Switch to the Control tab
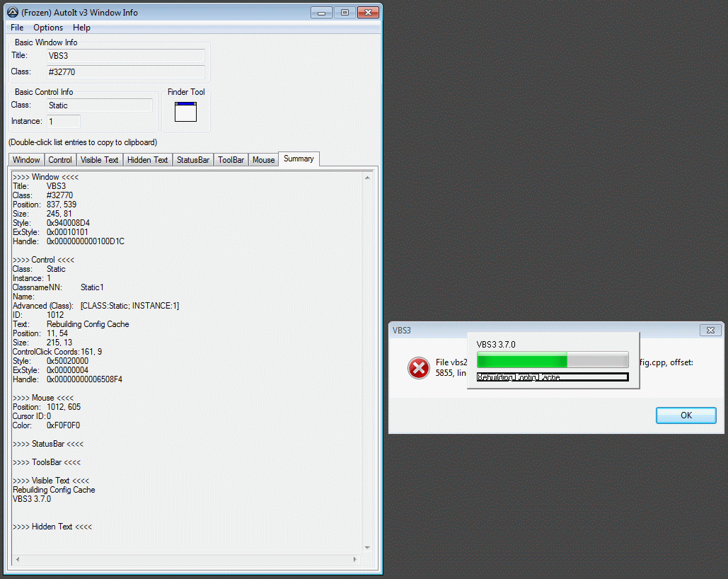The height and width of the screenshot is (579, 728). pos(60,160)
